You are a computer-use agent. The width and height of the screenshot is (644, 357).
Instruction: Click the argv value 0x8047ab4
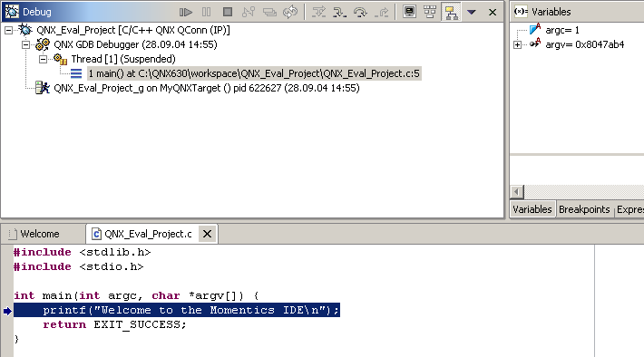point(600,44)
